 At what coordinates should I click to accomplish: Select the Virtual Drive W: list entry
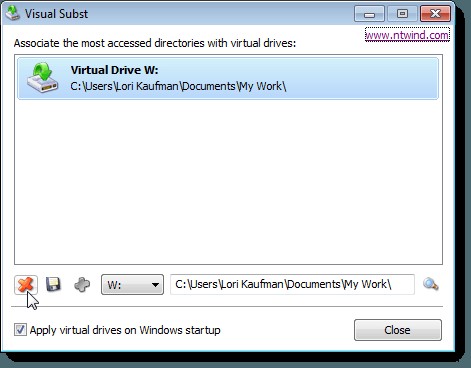click(x=228, y=78)
